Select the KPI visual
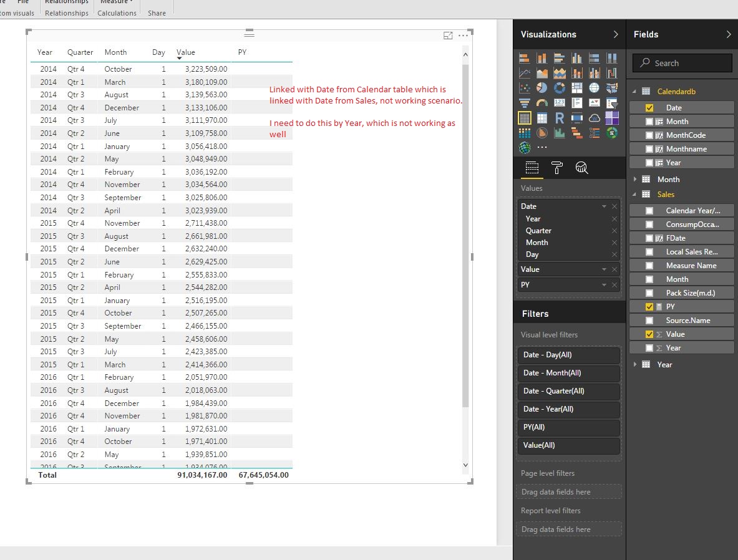 pos(594,103)
